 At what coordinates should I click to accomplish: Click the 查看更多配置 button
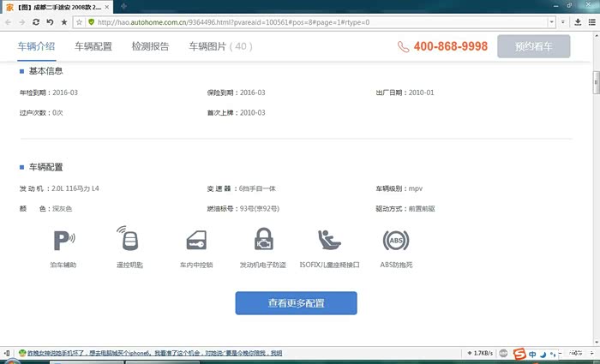pyautogui.click(x=296, y=303)
